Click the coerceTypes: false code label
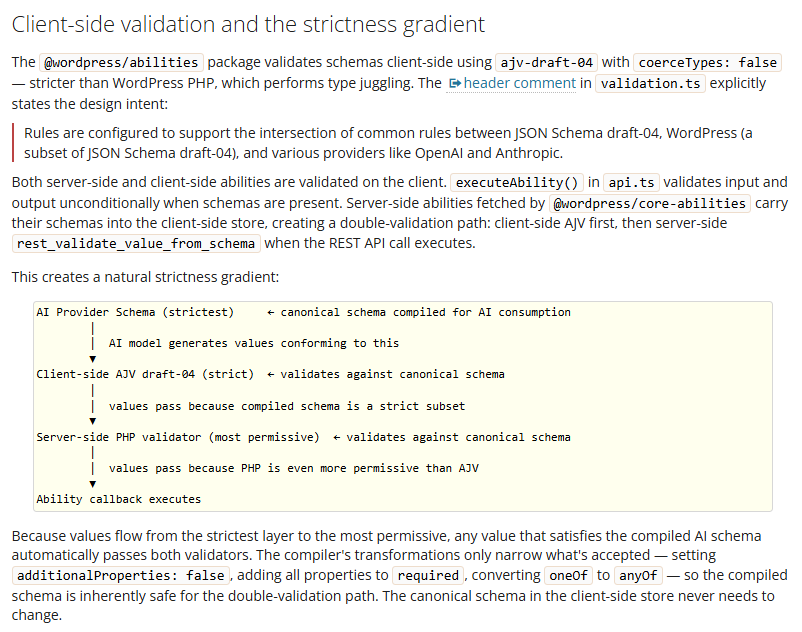This screenshot has height=632, width=802. 707,62
